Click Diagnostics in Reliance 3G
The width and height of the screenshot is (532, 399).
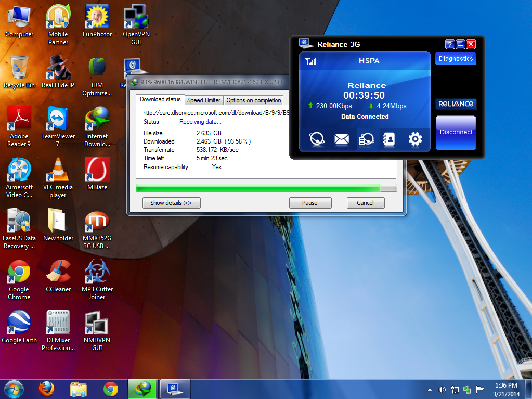coord(456,59)
